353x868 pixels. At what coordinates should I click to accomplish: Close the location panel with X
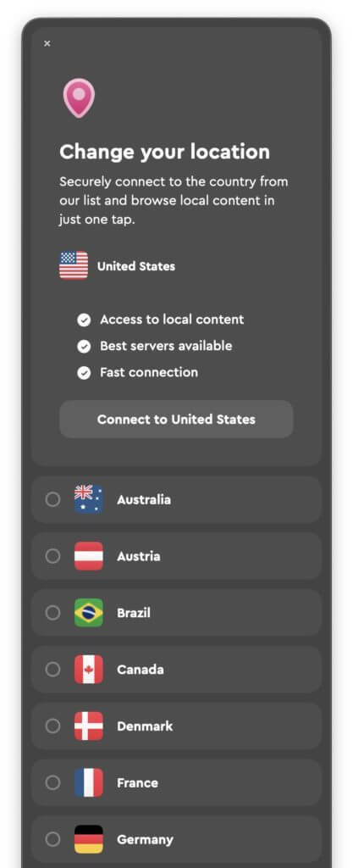coord(47,43)
